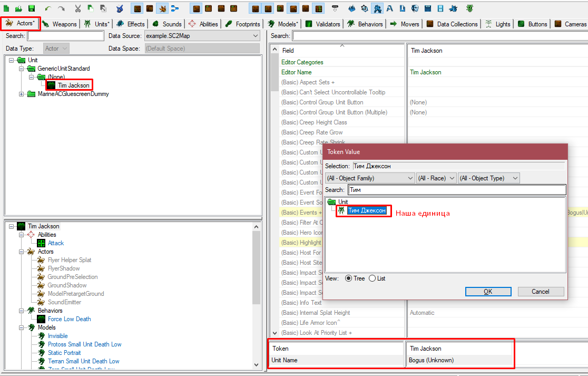
Task: Switch to the Weapons tab
Action: [60, 24]
